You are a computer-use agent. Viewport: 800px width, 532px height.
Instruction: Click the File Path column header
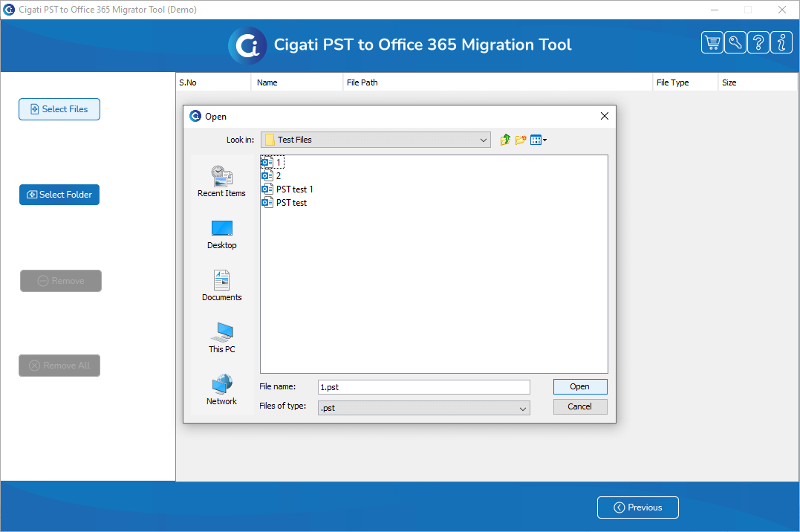click(498, 82)
